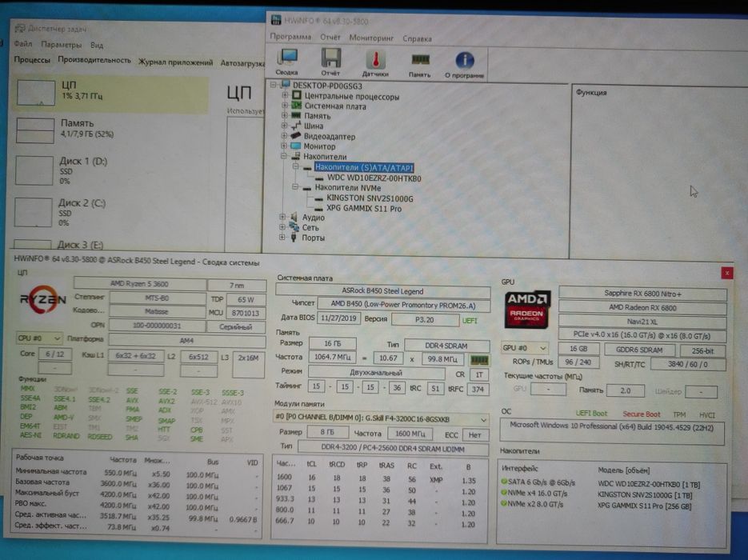Image resolution: width=748 pixels, height=560 pixels.
Task: Click the network icon beside Сеть
Action: (294, 227)
